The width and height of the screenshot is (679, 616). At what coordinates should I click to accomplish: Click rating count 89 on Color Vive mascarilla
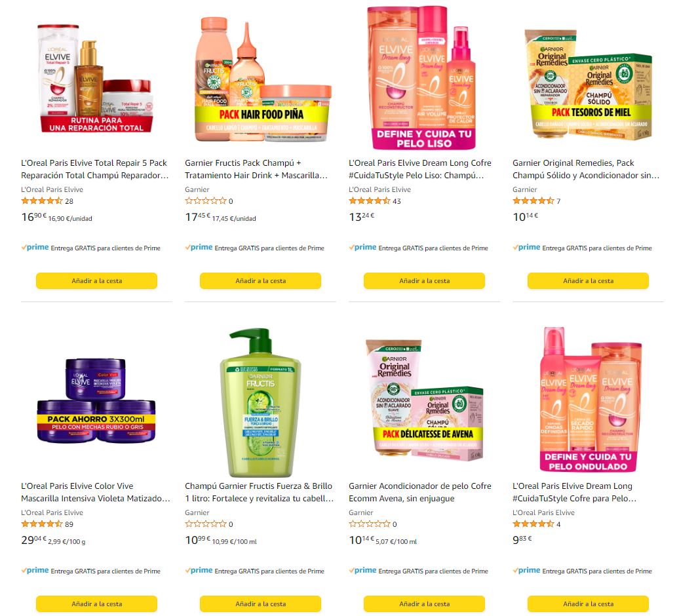point(69,524)
